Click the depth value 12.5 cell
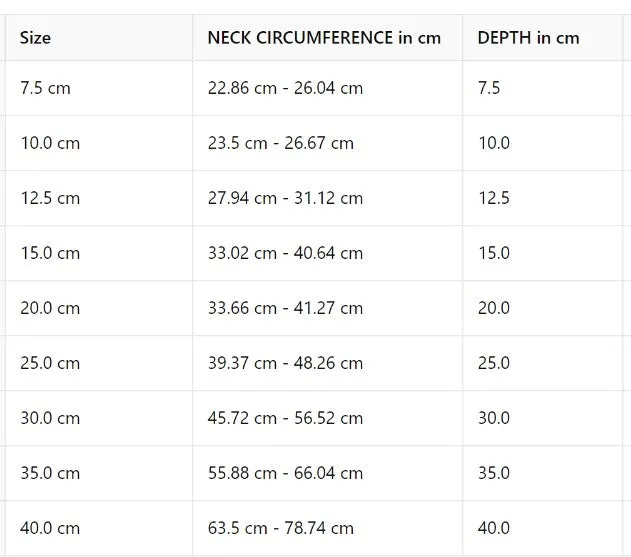The width and height of the screenshot is (631, 557). [x=542, y=198]
